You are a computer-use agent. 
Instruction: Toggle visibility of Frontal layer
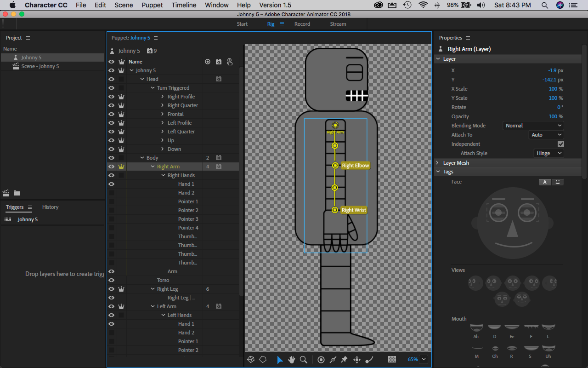coord(111,114)
